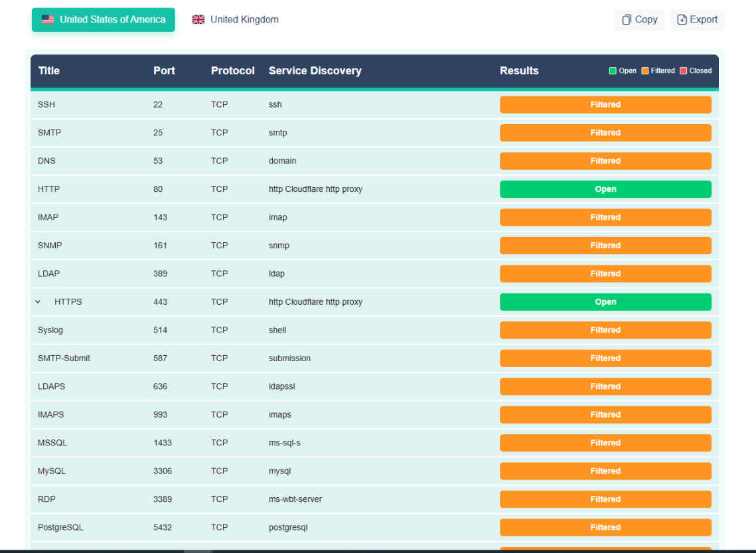The image size is (756, 553).
Task: Select the IMAP title cell
Action: pos(48,218)
